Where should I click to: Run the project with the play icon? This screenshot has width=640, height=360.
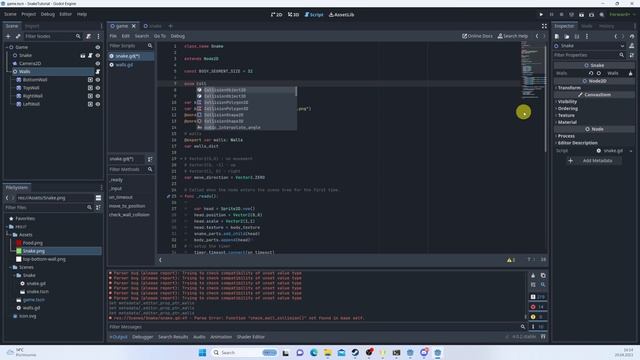[x=541, y=15]
